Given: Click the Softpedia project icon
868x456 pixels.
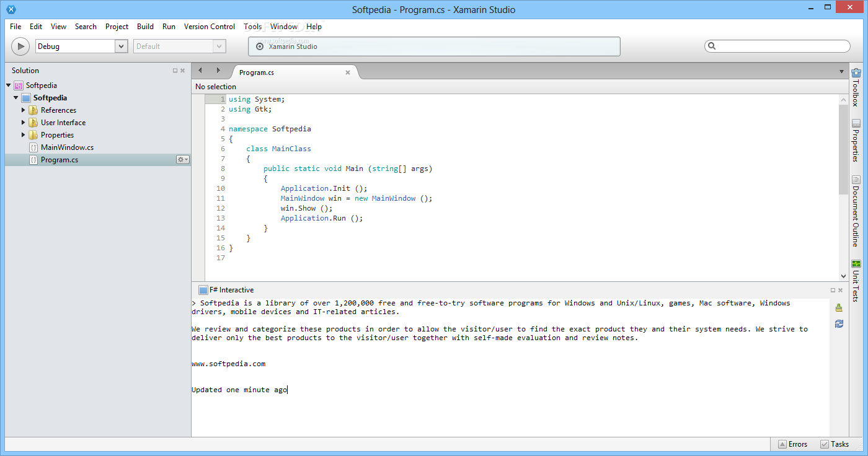Looking at the screenshot, I should tap(26, 98).
